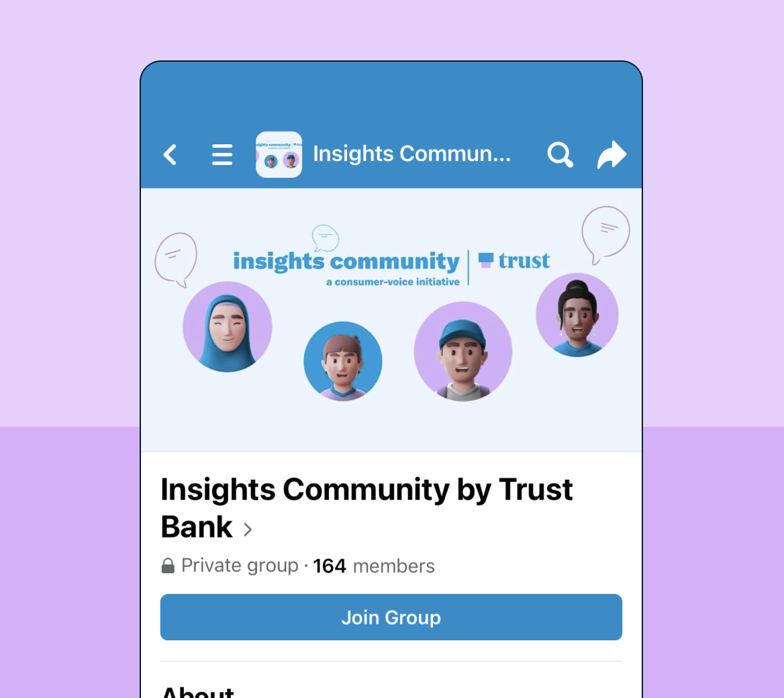This screenshot has height=698, width=784.
Task: Tap the lock icon beside Private group
Action: tap(168, 566)
